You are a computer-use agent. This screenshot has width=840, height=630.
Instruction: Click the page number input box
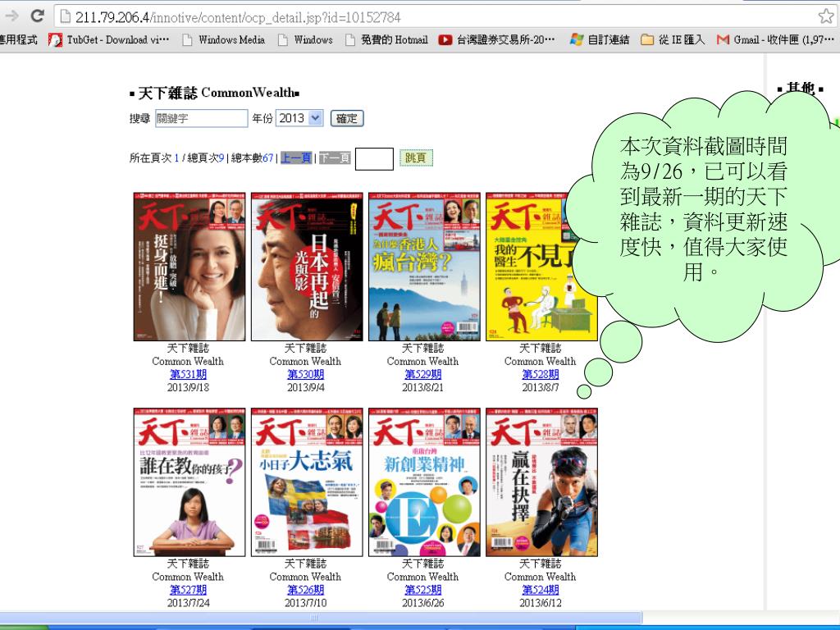374,159
